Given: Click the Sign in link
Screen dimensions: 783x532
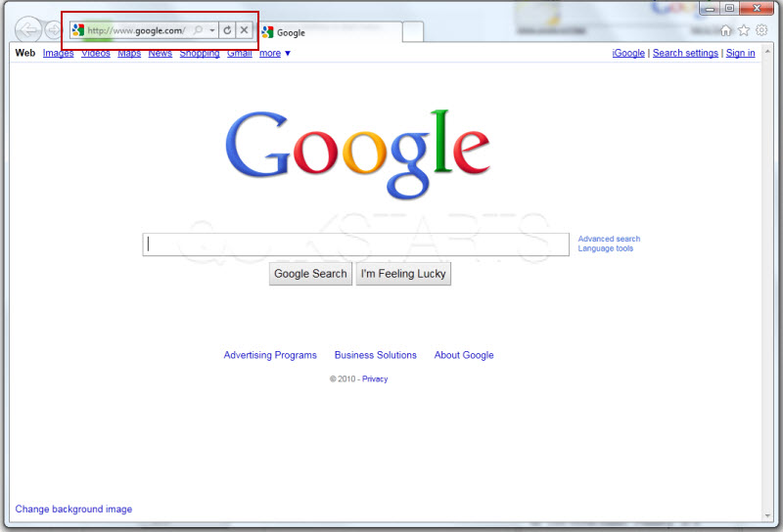Looking at the screenshot, I should tap(740, 53).
